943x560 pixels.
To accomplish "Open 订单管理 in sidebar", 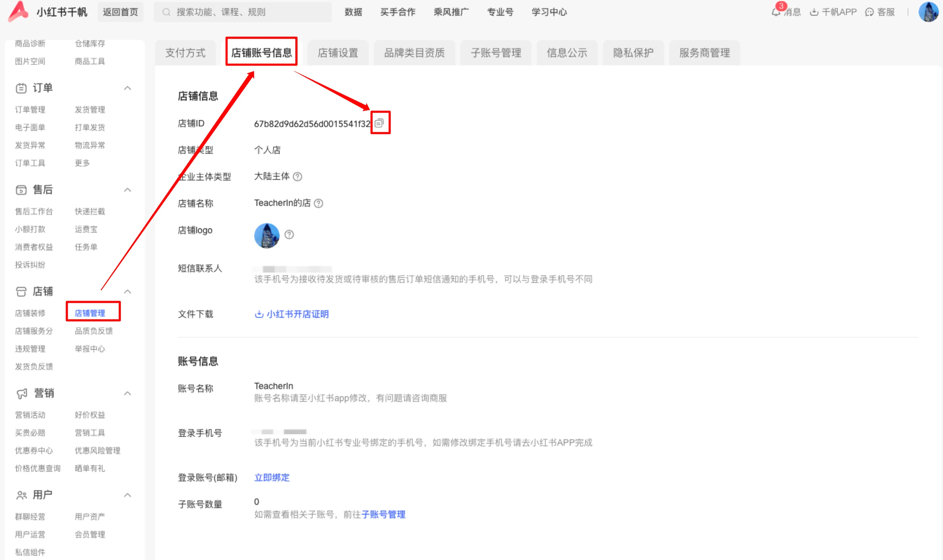I will [x=30, y=110].
